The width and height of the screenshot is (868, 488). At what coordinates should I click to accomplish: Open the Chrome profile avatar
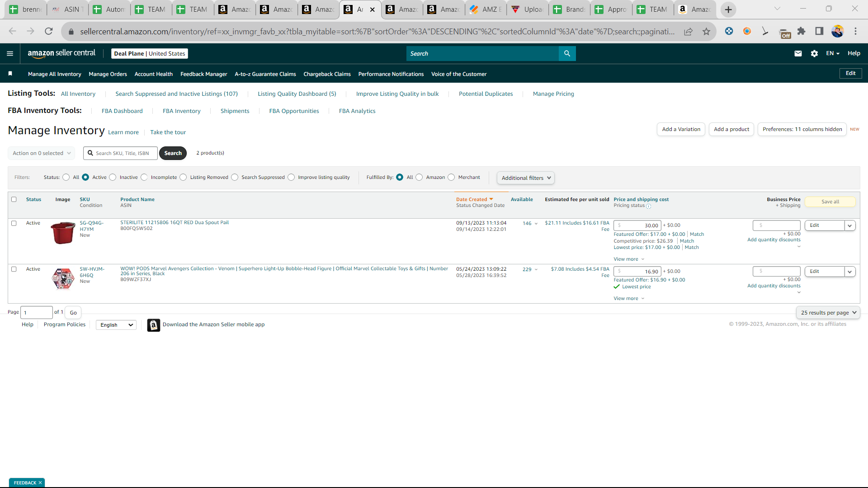point(837,31)
